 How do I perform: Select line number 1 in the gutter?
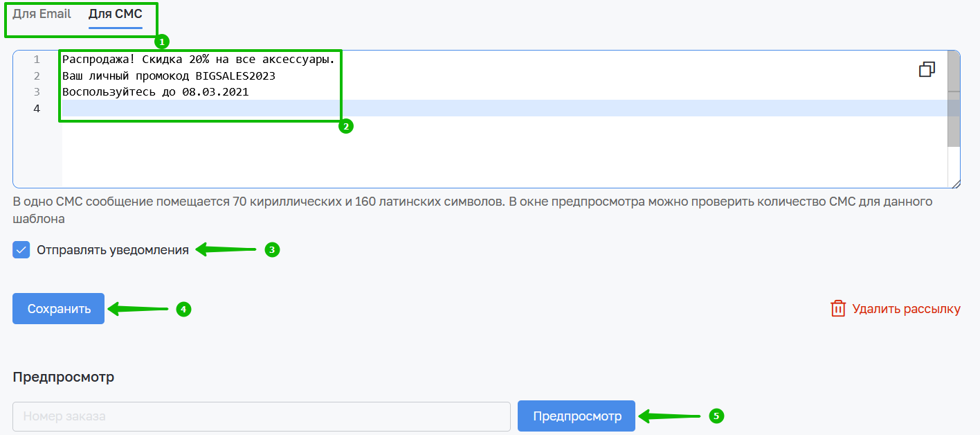[36, 60]
